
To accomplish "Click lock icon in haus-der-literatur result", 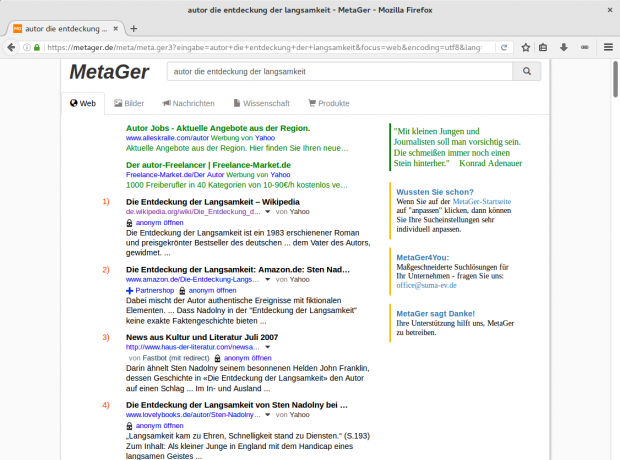I will [x=217, y=358].
